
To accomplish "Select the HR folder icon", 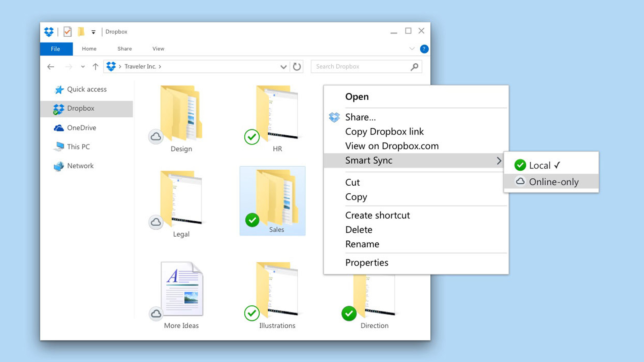I will pyautogui.click(x=277, y=113).
